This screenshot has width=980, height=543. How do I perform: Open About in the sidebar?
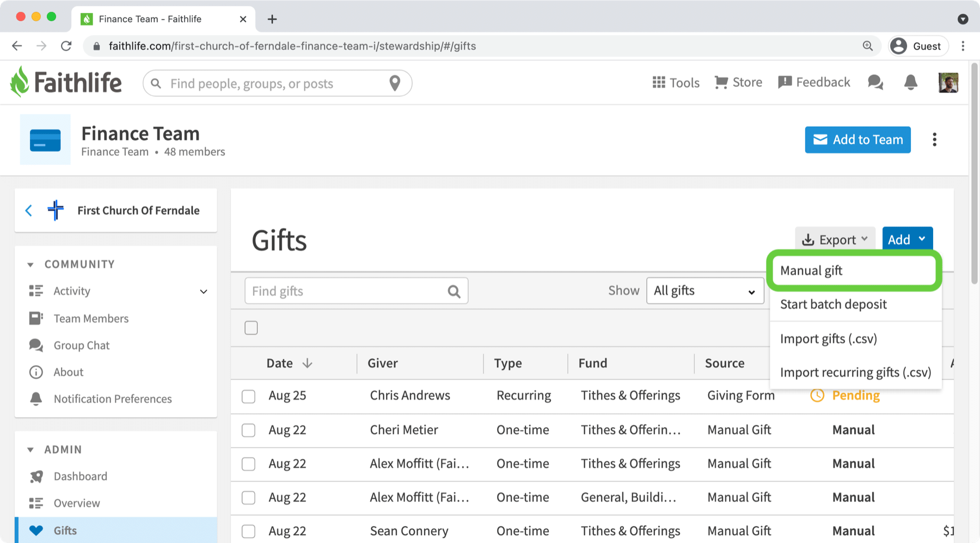[68, 372]
